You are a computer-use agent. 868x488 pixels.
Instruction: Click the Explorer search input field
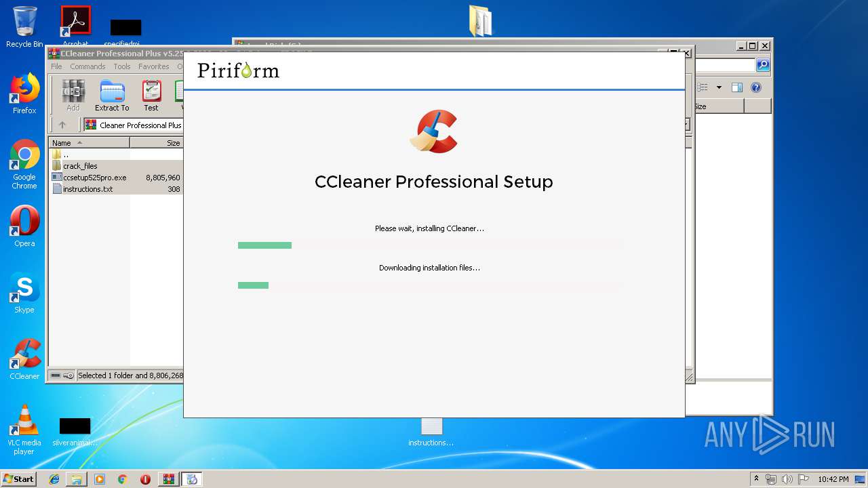click(x=725, y=65)
